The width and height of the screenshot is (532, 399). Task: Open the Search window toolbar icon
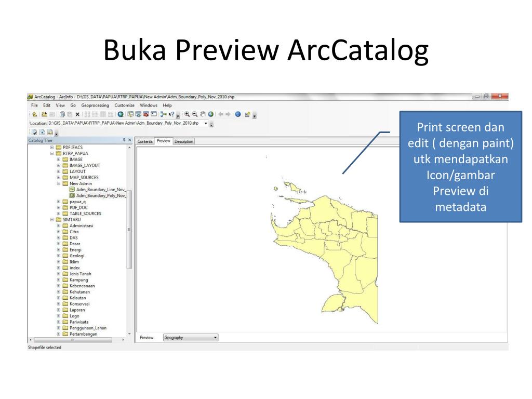coord(138,114)
